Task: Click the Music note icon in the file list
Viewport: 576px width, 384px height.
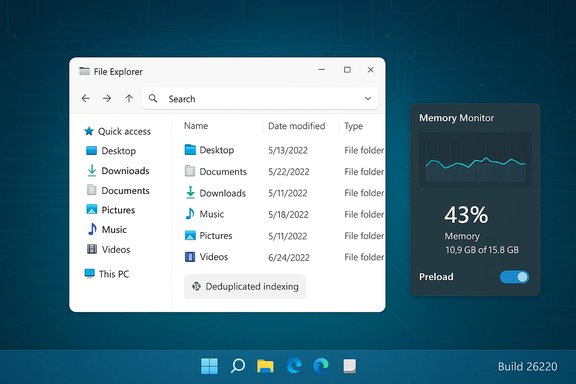Action: coord(190,213)
